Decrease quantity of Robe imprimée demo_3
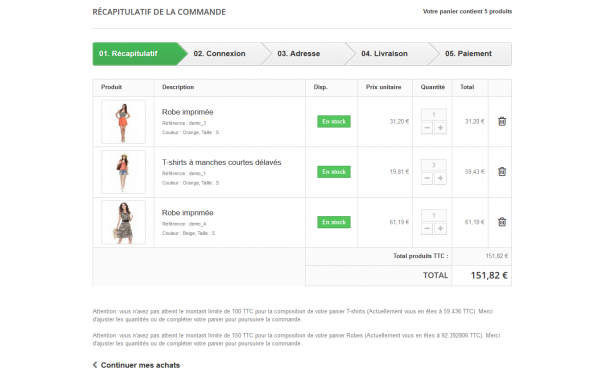Screen dimensions: 610x390 427,128
